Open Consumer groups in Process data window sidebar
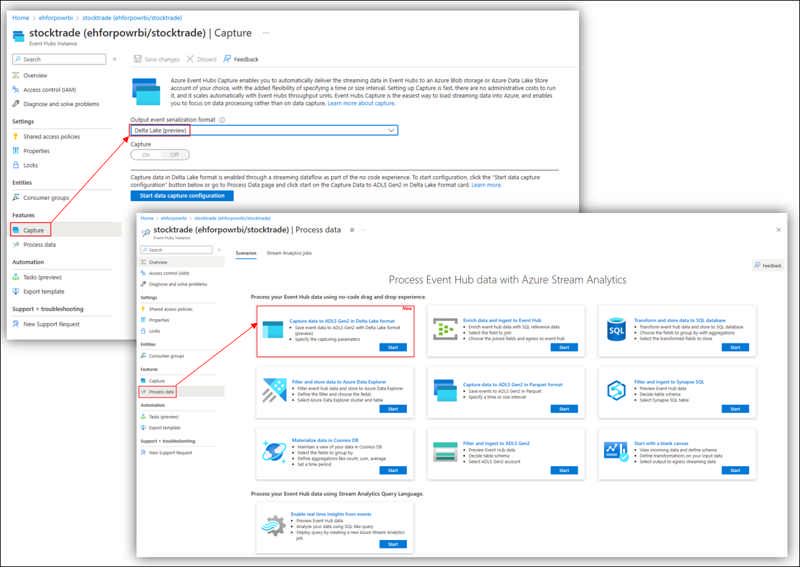Image resolution: width=800 pixels, height=567 pixels. tap(166, 356)
